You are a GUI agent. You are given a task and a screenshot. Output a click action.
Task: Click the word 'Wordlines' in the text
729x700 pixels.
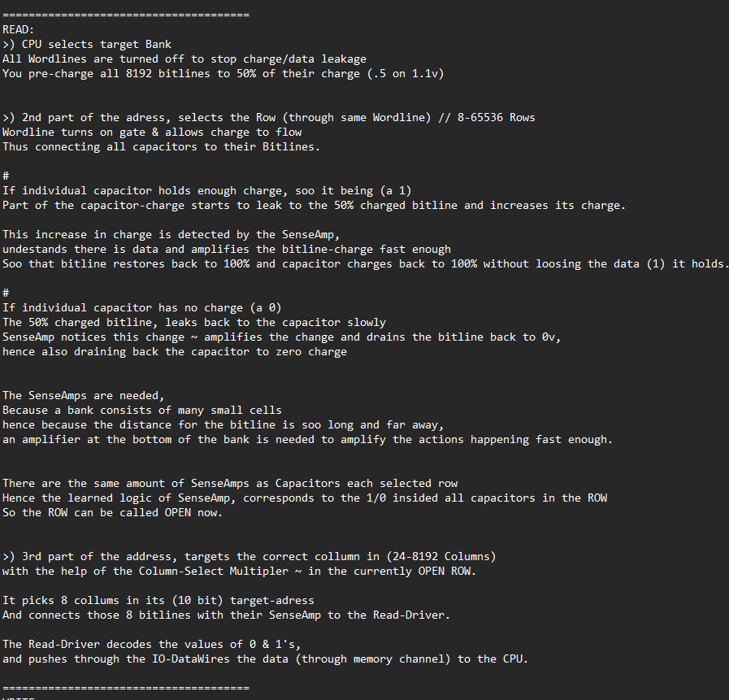[57, 59]
